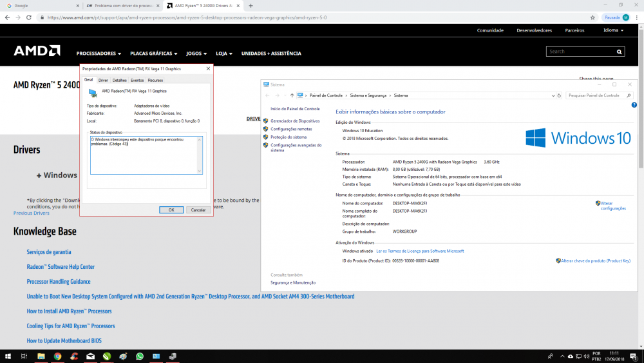Image resolution: width=644 pixels, height=363 pixels.
Task: Open the Control Panel System taskbar icon
Action: (x=156, y=357)
